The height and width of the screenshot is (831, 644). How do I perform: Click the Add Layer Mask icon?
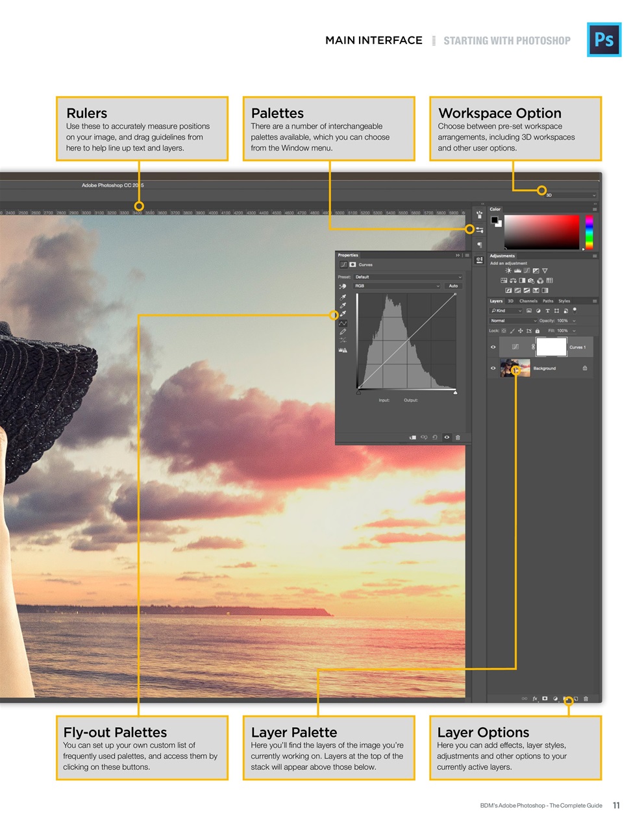[x=545, y=699]
